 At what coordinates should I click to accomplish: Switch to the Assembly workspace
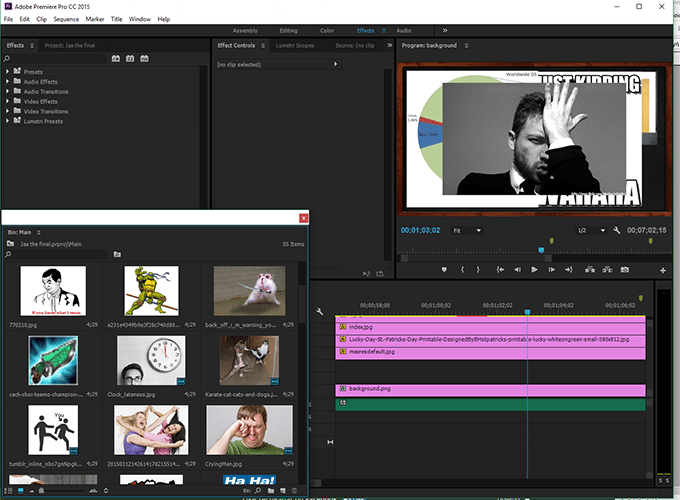[x=245, y=30]
